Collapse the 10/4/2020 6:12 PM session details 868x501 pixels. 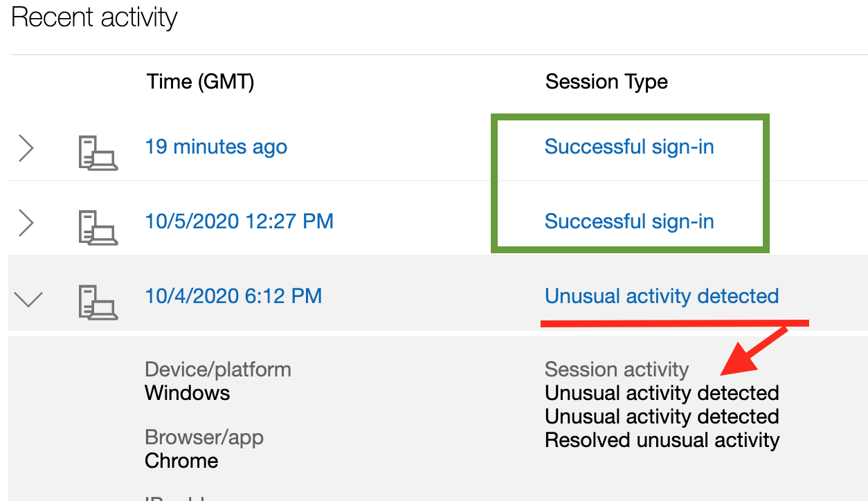pyautogui.click(x=28, y=299)
